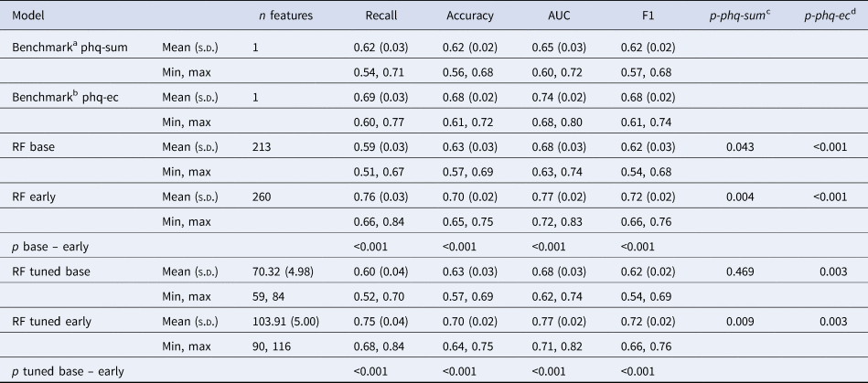Select the n features column header
868x383 pixels.
(284, 16)
